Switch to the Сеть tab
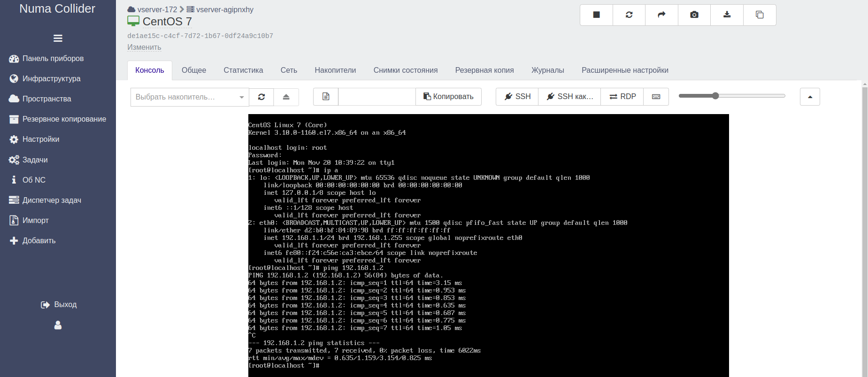The height and width of the screenshot is (377, 868). [289, 70]
